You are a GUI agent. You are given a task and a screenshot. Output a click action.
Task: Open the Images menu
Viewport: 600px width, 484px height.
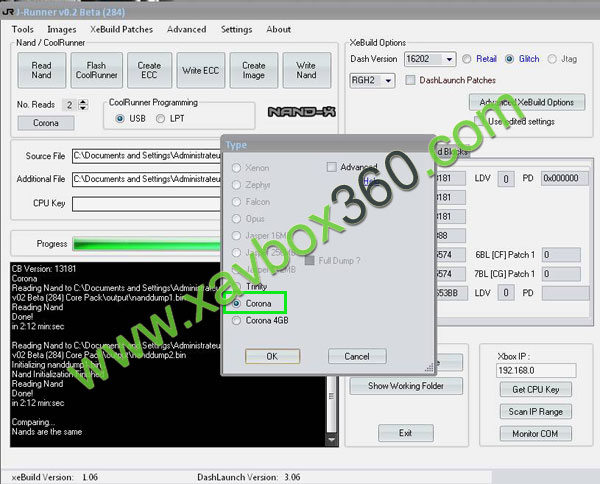click(62, 29)
